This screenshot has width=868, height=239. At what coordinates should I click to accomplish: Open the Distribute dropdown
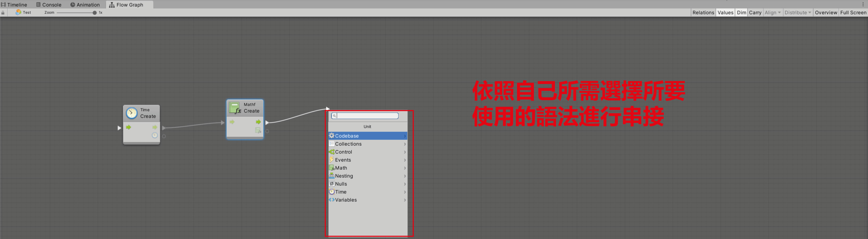[797, 13]
